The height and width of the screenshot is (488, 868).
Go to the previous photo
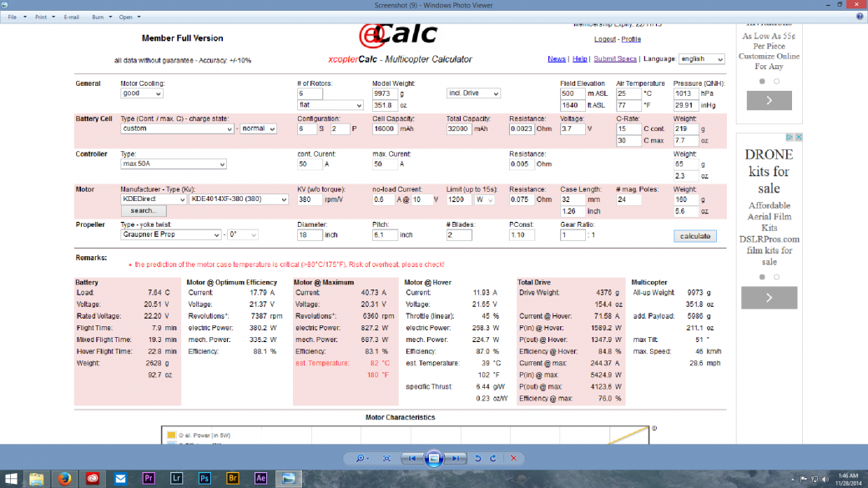(411, 458)
